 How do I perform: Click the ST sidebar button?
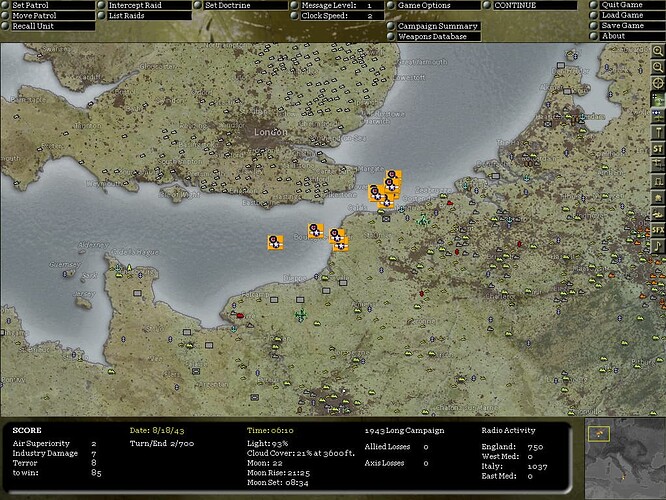[x=658, y=149]
